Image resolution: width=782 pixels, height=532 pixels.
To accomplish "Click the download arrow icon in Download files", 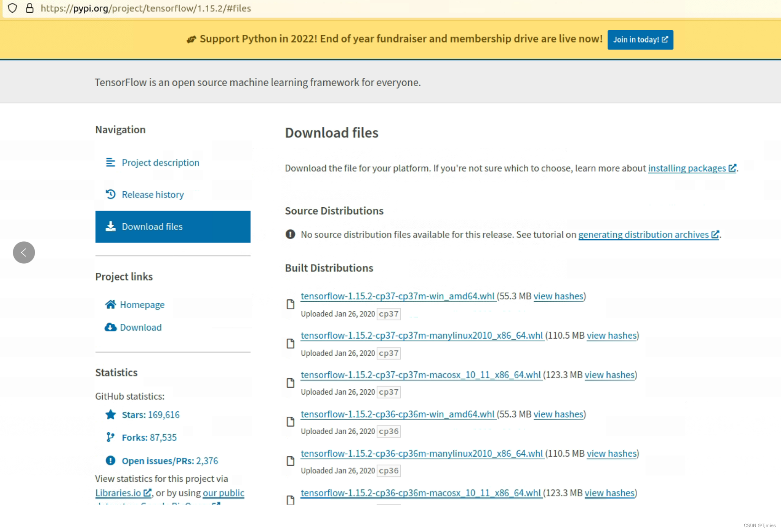I will coord(110,227).
